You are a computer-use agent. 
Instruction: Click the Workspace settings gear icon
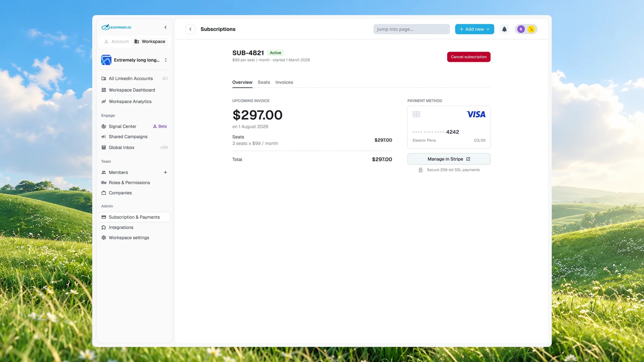click(x=104, y=238)
